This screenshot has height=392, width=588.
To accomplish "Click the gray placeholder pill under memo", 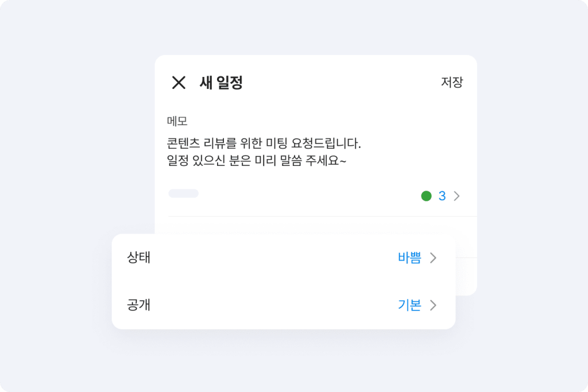I will (183, 193).
